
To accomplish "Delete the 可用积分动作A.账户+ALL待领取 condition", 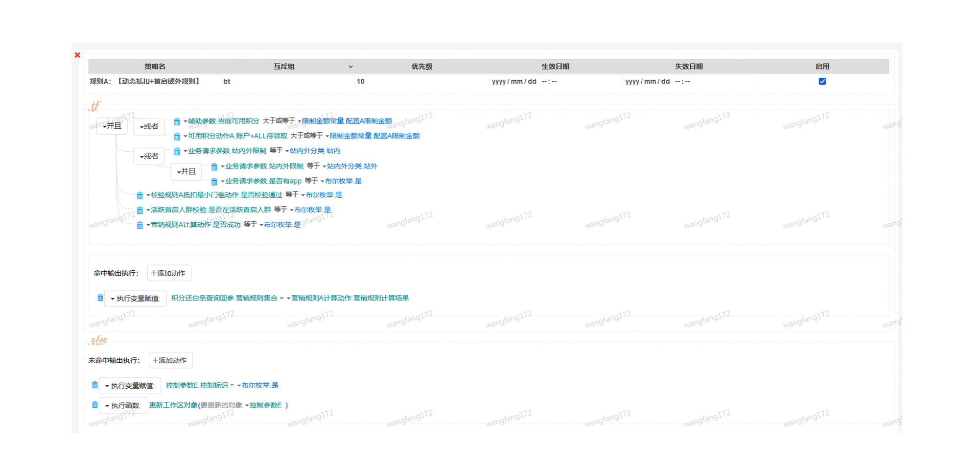I will click(177, 136).
